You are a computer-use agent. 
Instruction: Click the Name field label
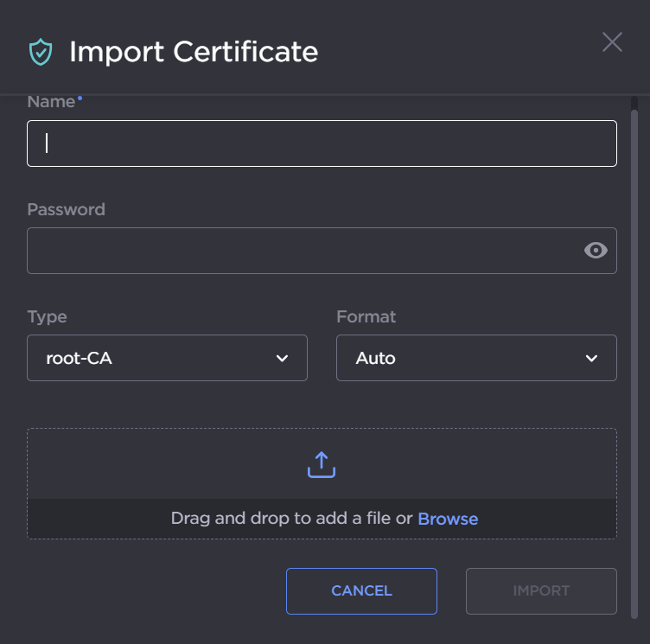click(51, 101)
